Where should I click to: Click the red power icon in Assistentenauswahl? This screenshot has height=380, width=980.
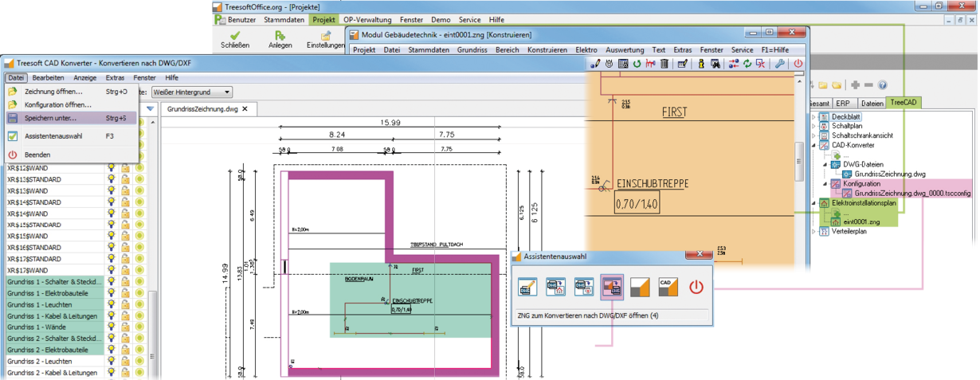click(696, 286)
